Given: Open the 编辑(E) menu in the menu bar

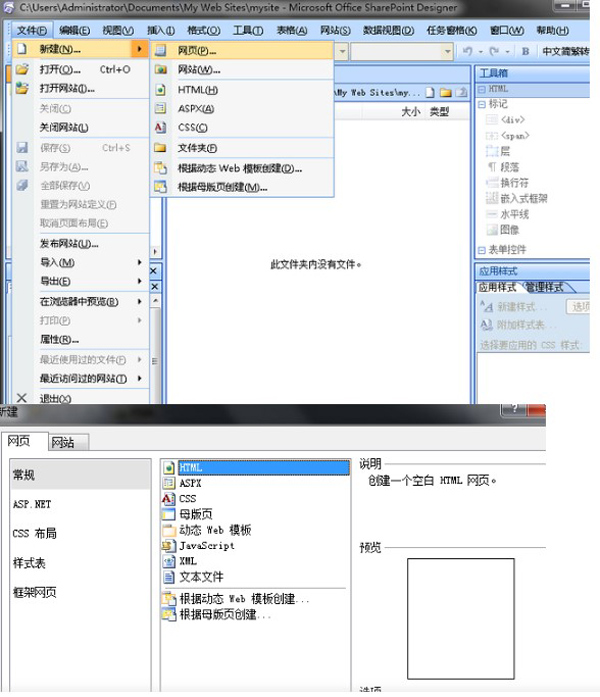Looking at the screenshot, I should [73, 30].
